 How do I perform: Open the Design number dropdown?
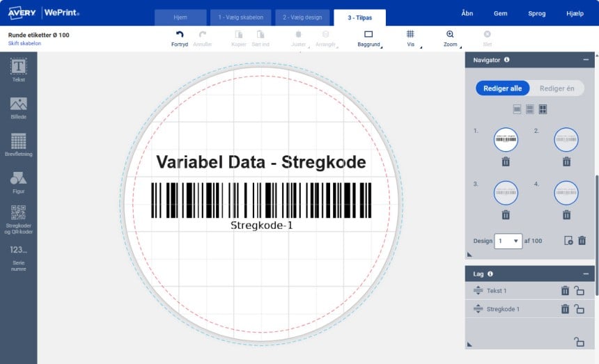point(508,241)
